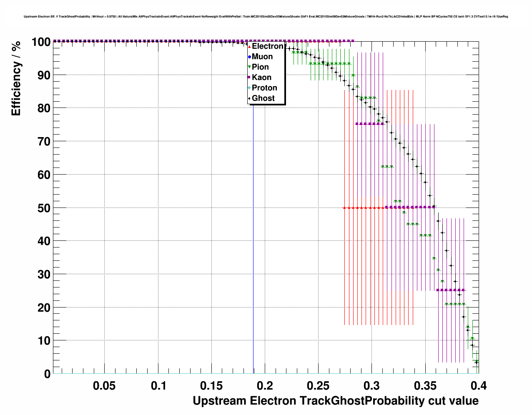Screen dimensions: 532x415
Task: Click the 50 tick label on the y-axis
Action: click(41, 208)
